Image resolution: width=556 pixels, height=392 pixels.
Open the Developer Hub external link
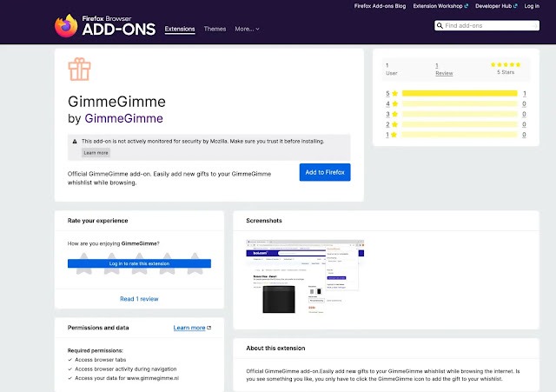(496, 6)
